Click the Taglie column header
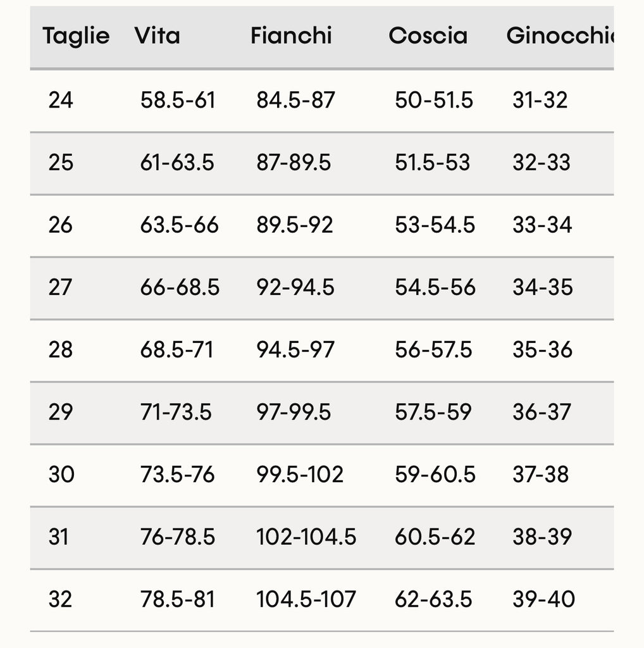Image resolution: width=644 pixels, height=648 pixels. (76, 36)
